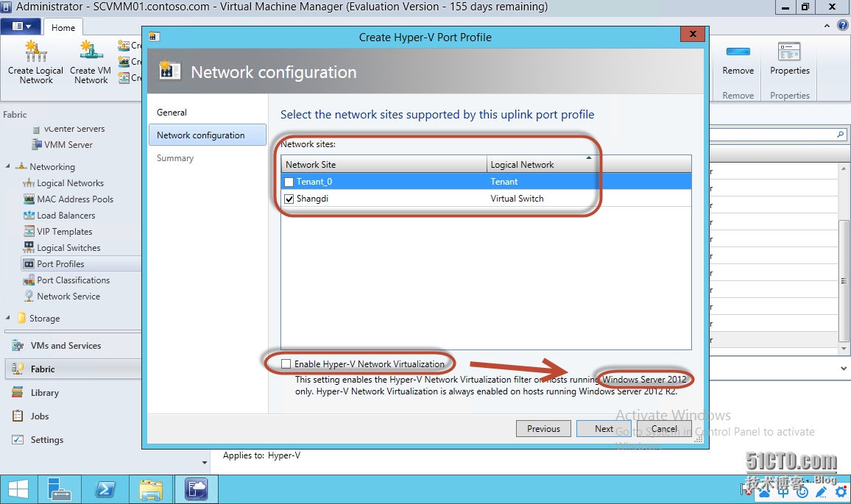
Task: Click the MAC Address Pools icon
Action: pyautogui.click(x=29, y=199)
